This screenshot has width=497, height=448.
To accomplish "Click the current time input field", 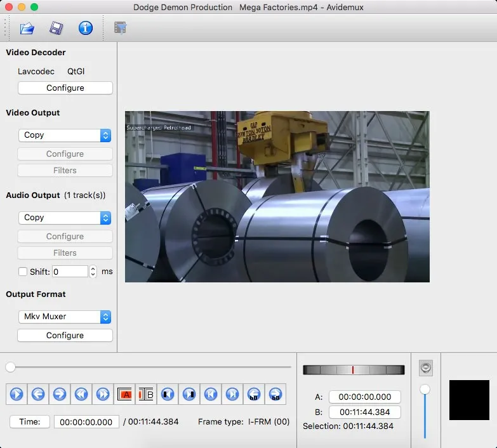I will [x=86, y=422].
